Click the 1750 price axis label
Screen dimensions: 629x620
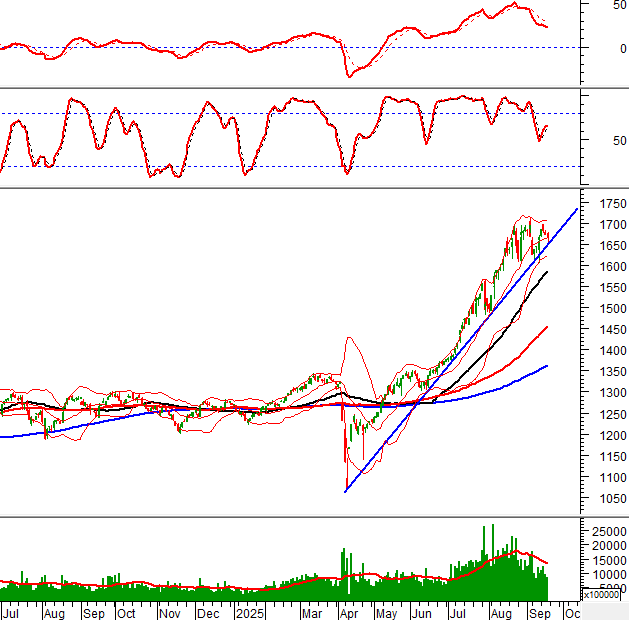pyautogui.click(x=613, y=204)
